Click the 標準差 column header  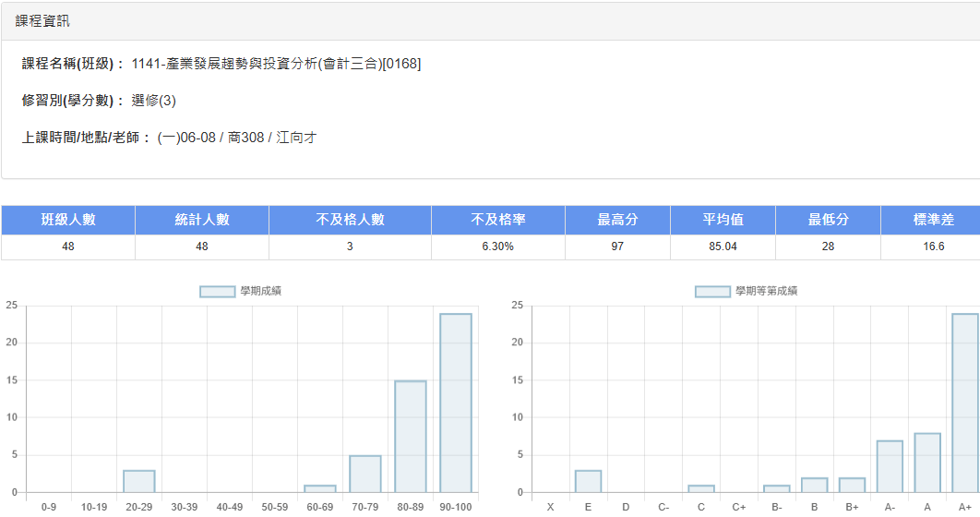click(x=933, y=220)
